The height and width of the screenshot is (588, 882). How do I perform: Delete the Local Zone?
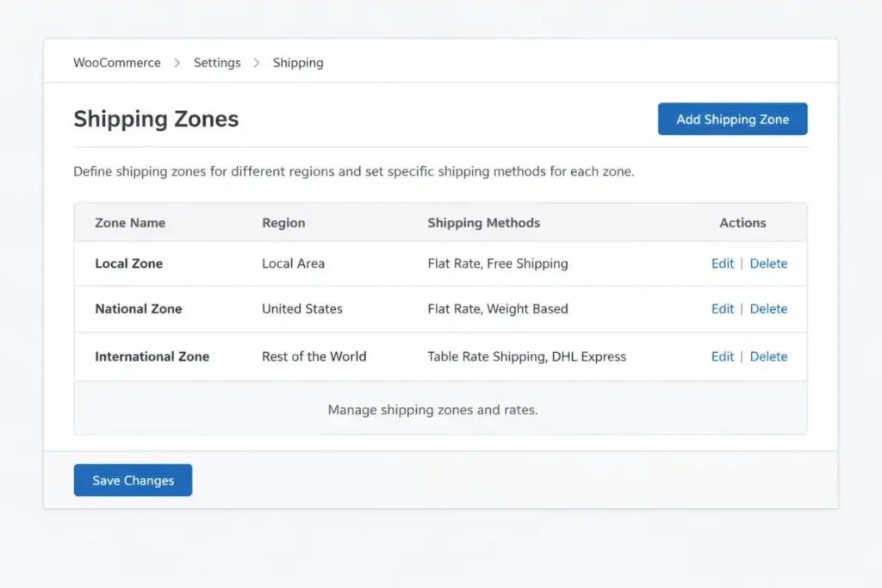(x=768, y=263)
